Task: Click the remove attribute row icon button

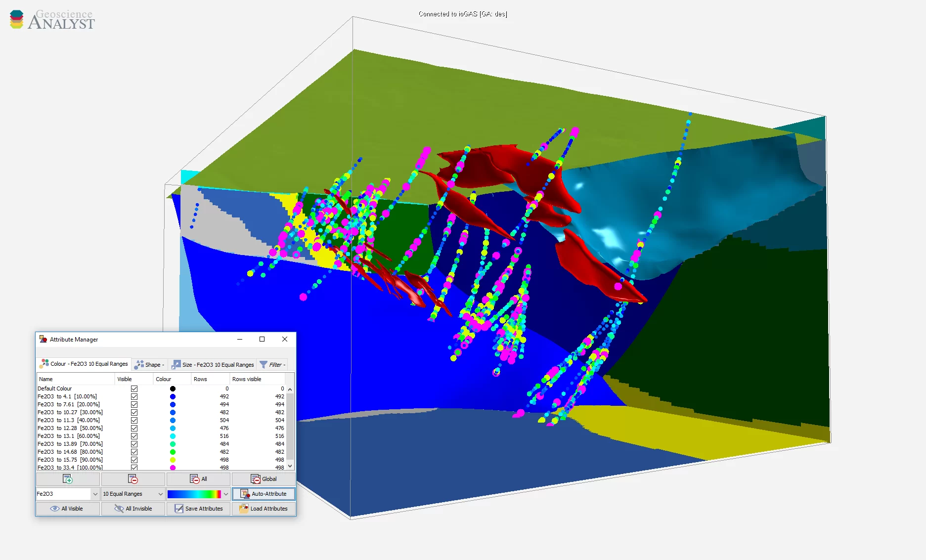Action: pyautogui.click(x=133, y=479)
